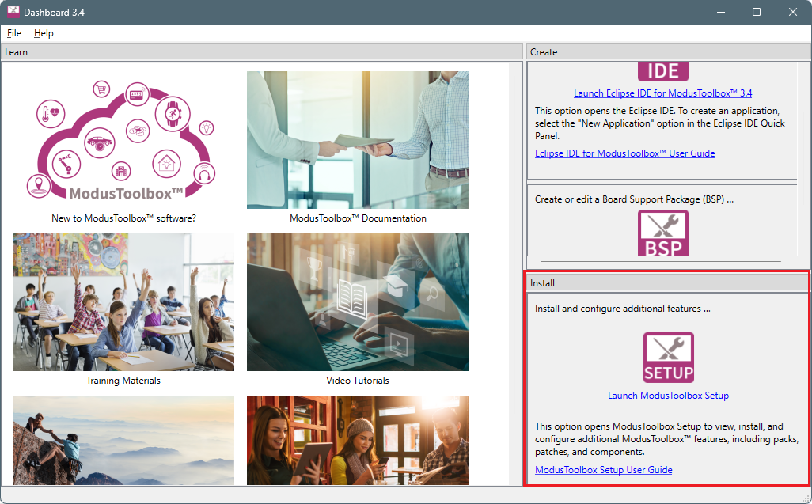The height and width of the screenshot is (504, 812).
Task: Click the cafe friends thumbnail
Action: [x=357, y=441]
